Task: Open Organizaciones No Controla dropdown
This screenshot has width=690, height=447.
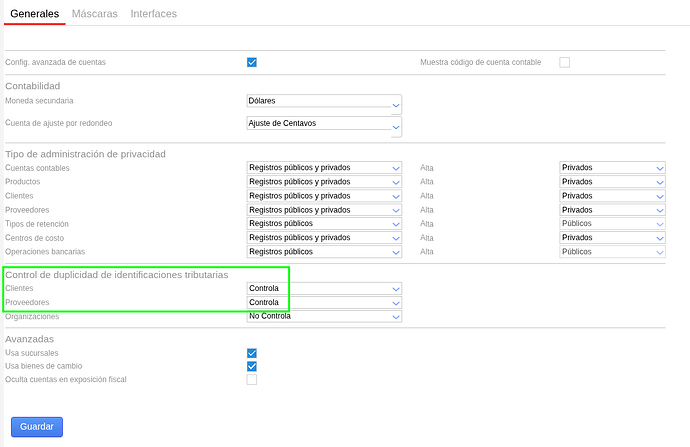Action: point(324,316)
